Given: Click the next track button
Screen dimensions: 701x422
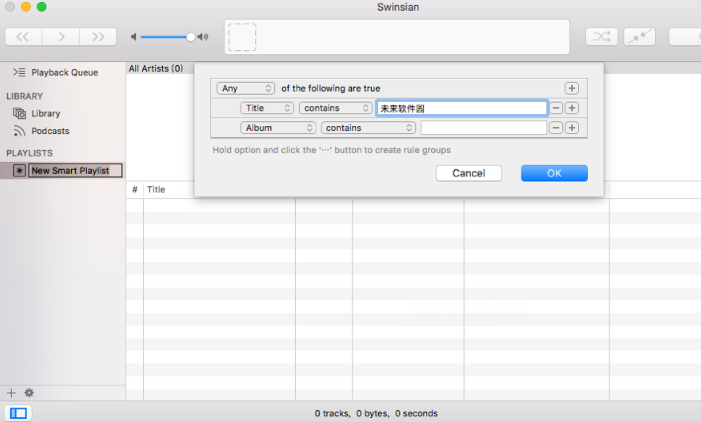Looking at the screenshot, I should click(98, 37).
